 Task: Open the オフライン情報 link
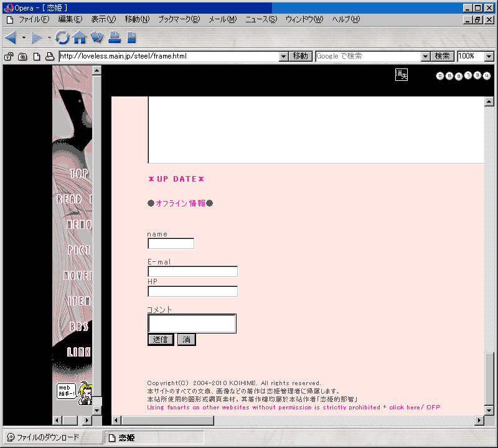(181, 203)
